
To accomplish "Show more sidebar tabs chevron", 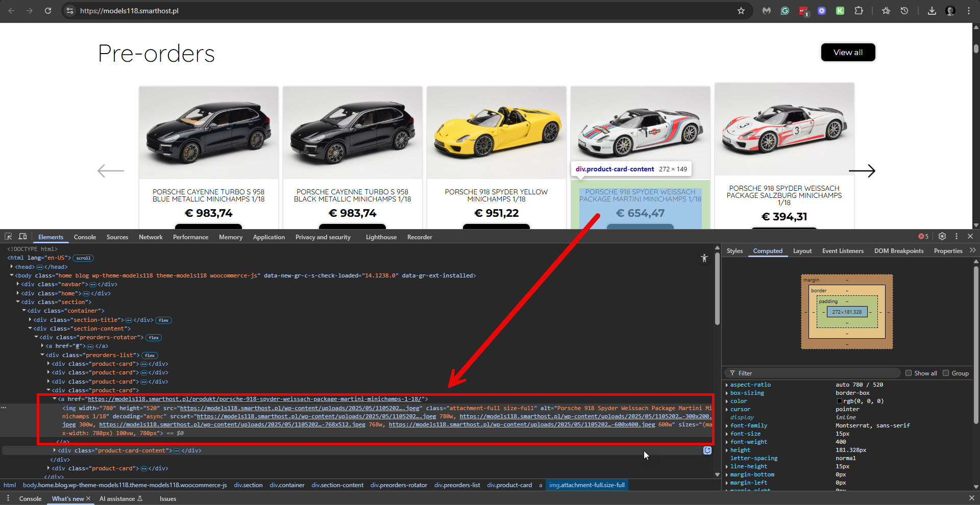I will pyautogui.click(x=972, y=250).
